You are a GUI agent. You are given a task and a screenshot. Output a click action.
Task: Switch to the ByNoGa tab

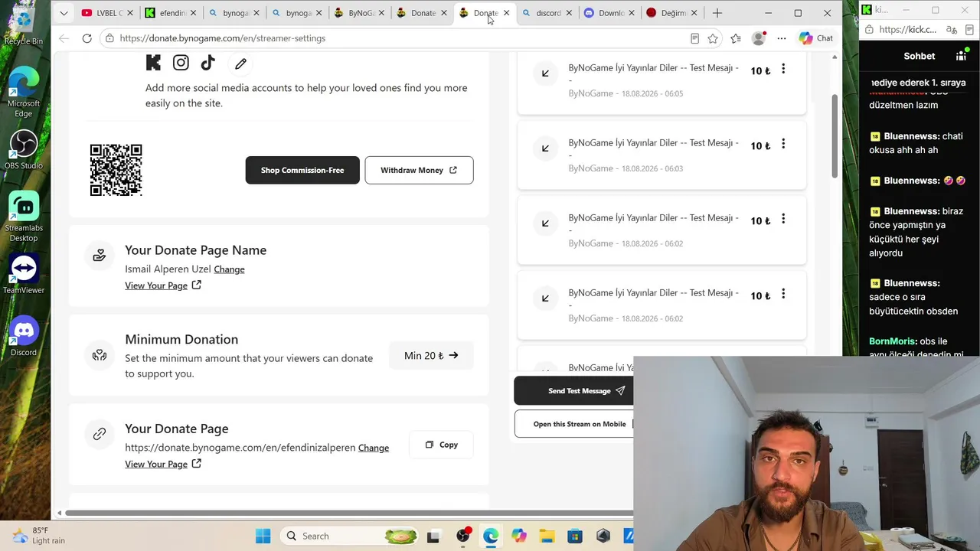tap(359, 13)
